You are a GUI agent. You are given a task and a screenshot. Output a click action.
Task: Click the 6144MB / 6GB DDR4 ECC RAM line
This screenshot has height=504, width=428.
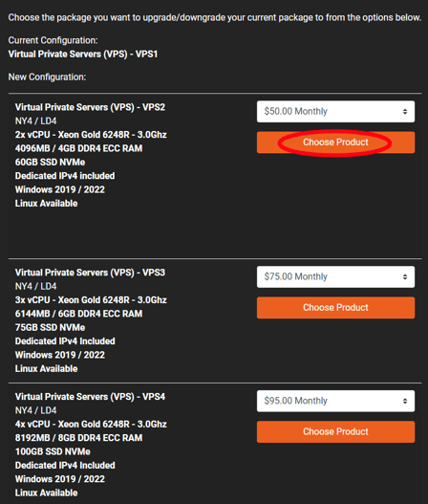(78, 314)
